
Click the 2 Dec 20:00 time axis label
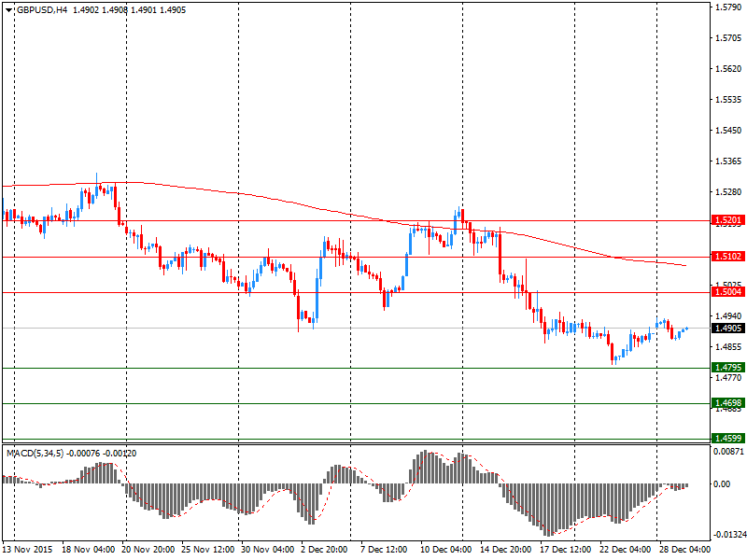point(324,550)
